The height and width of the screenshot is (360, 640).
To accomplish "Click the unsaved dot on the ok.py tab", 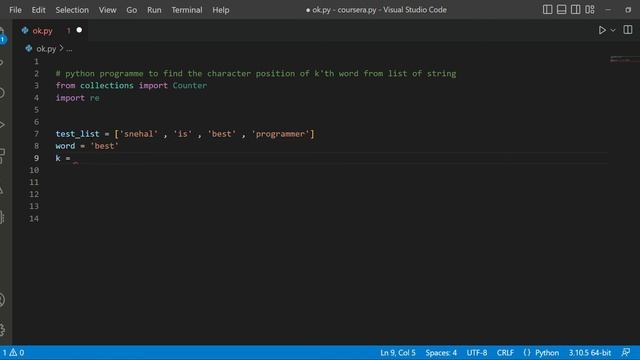I will click(79, 30).
